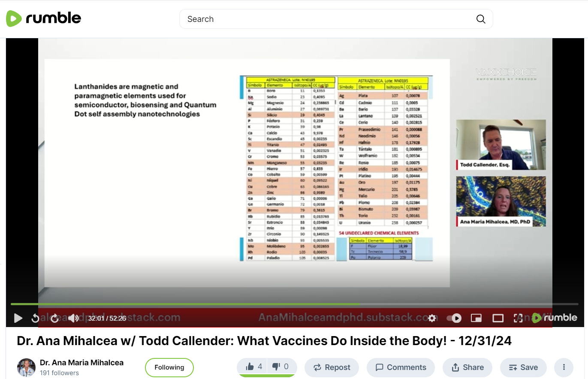Click the Share button
Image resolution: width=588 pixels, height=379 pixels.
(x=467, y=367)
